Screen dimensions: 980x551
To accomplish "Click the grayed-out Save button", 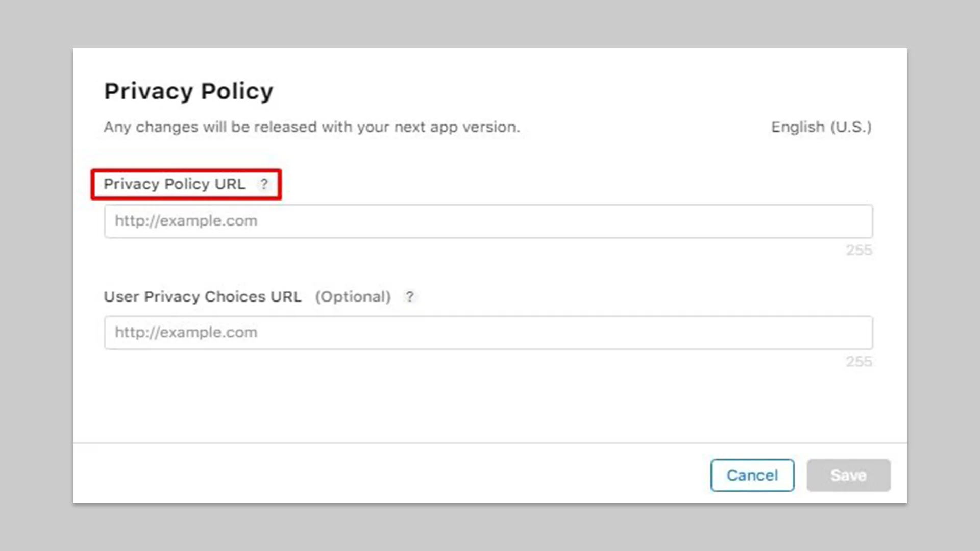I will [x=848, y=475].
